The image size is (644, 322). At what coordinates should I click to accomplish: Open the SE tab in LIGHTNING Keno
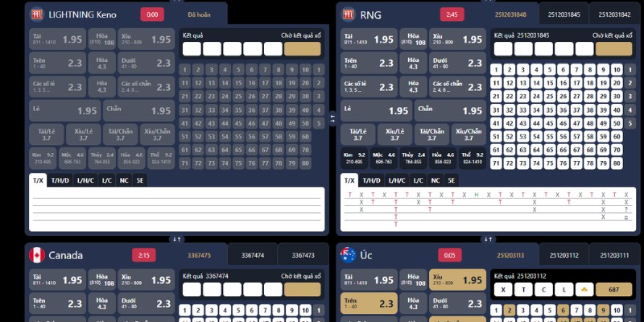140,180
